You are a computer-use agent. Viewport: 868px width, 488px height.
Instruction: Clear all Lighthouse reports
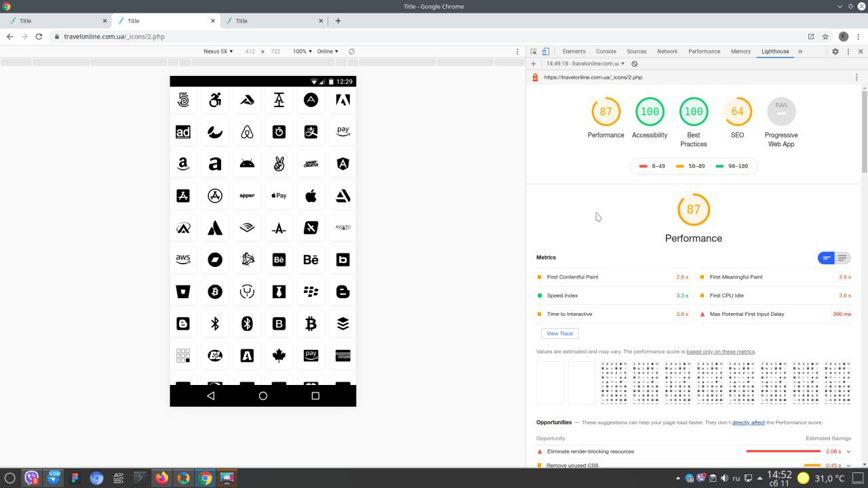(634, 64)
